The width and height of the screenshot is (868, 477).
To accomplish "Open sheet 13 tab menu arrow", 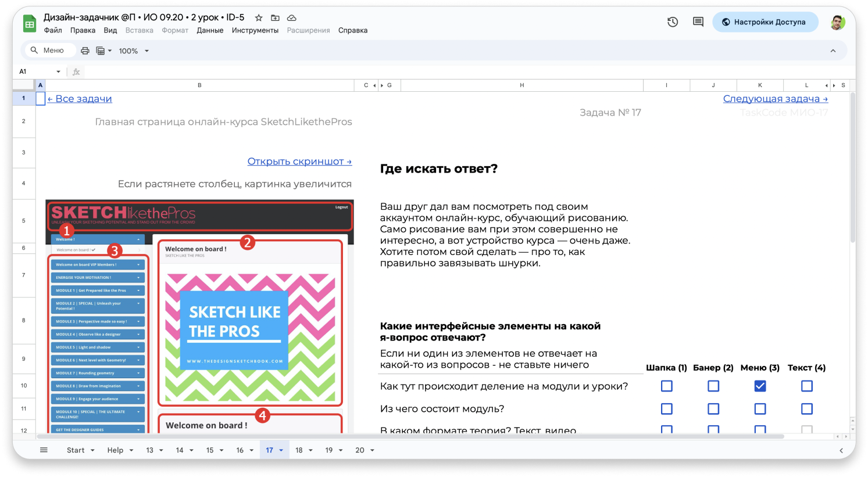I will click(x=161, y=450).
